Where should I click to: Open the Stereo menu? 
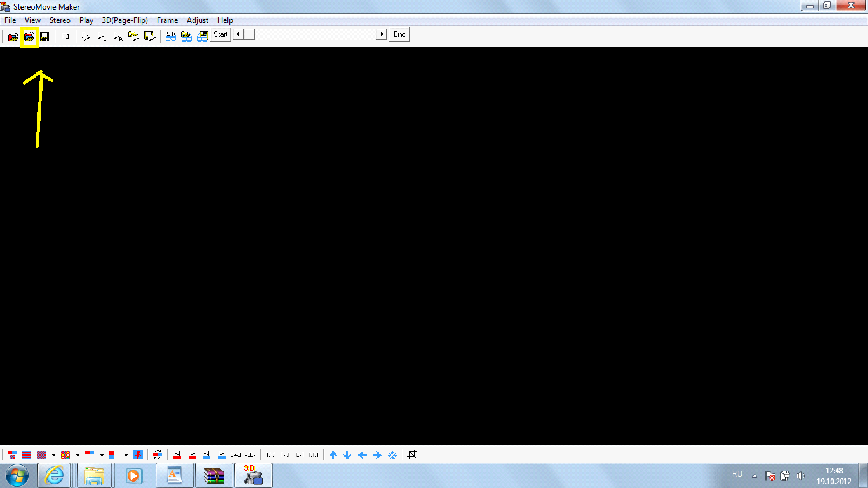point(60,20)
